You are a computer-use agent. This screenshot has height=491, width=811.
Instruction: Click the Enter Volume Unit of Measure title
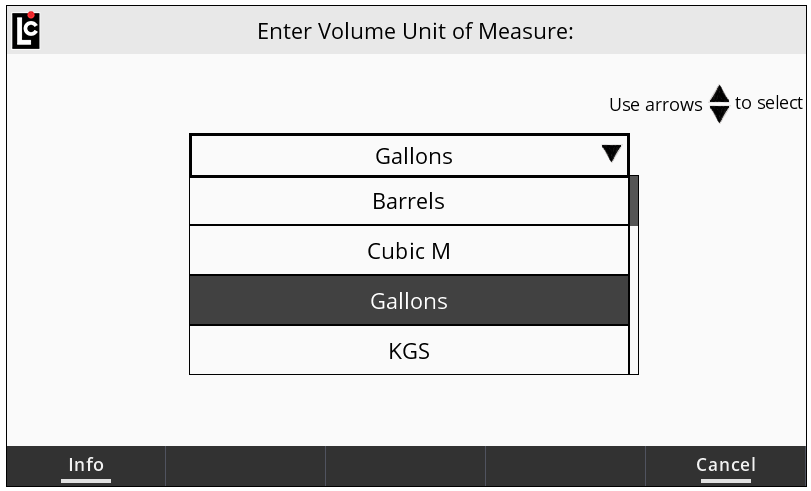(x=415, y=30)
